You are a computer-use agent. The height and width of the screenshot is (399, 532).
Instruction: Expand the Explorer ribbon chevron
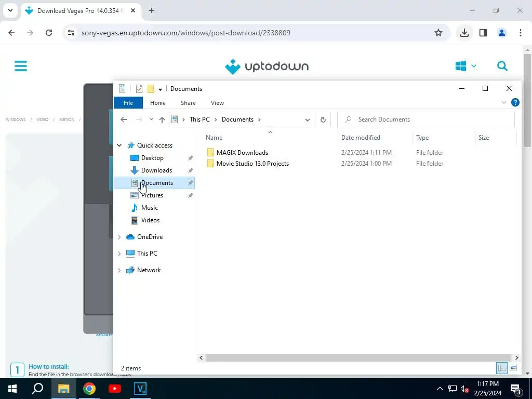(504, 102)
